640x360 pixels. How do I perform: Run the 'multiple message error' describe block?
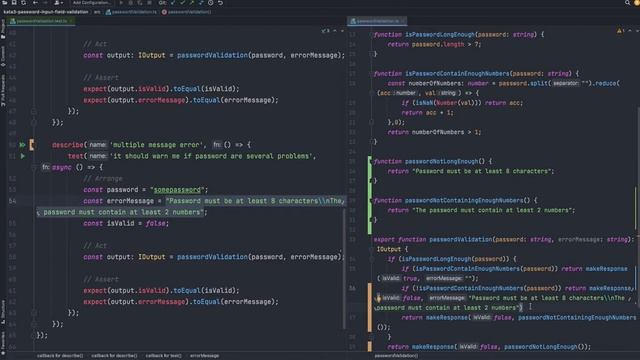point(22,145)
